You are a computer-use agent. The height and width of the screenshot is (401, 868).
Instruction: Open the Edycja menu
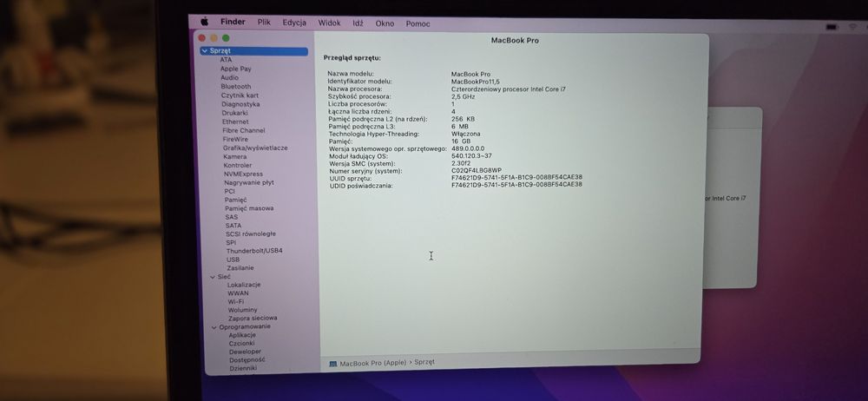[294, 23]
